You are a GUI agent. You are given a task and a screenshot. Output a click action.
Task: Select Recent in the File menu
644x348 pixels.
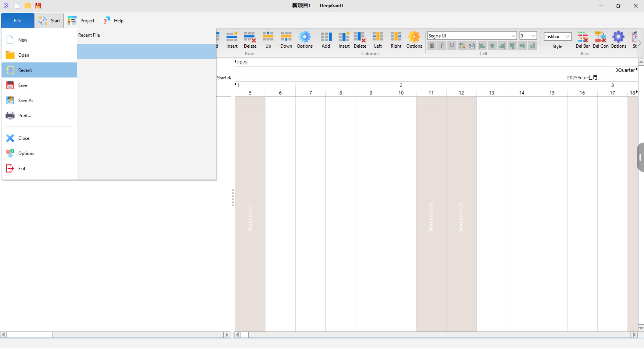pos(39,70)
